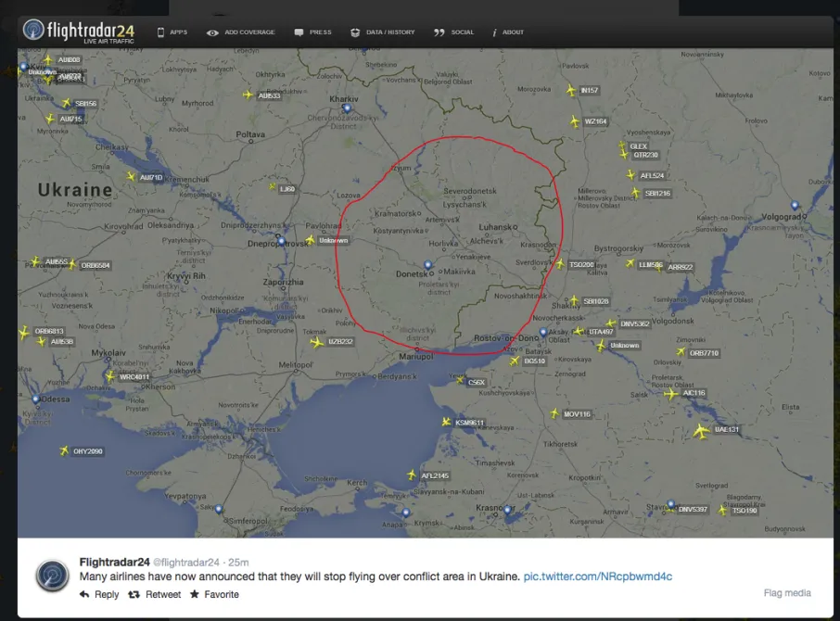
Task: Click the DNV5397 flight label
Action: point(693,509)
